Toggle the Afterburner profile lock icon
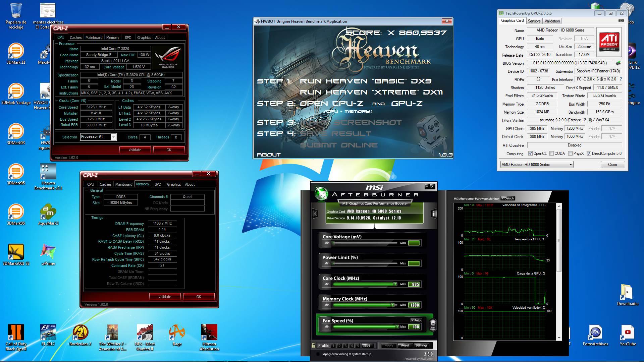The height and width of the screenshot is (362, 644). (313, 345)
